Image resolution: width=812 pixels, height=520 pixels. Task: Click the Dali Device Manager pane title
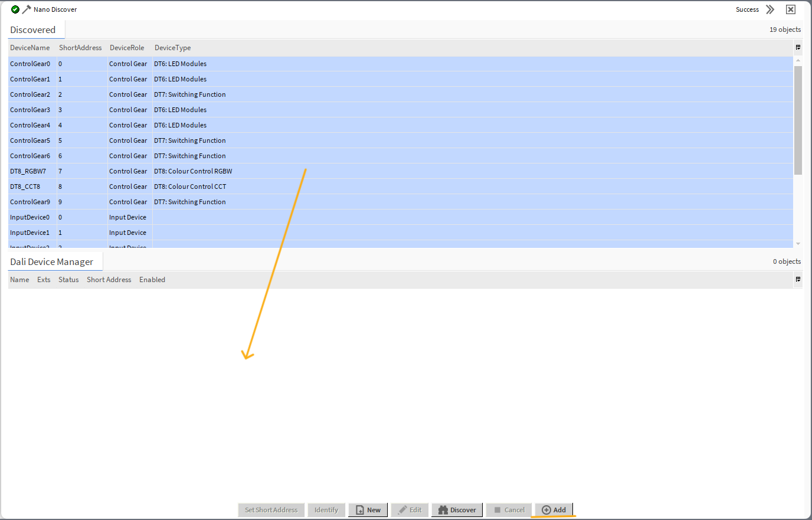coord(52,261)
